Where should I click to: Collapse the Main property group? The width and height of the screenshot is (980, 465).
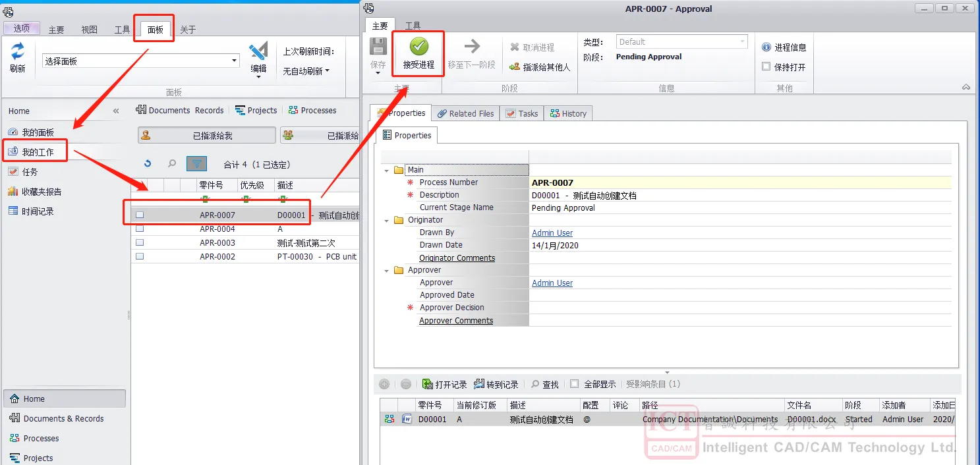(x=387, y=170)
